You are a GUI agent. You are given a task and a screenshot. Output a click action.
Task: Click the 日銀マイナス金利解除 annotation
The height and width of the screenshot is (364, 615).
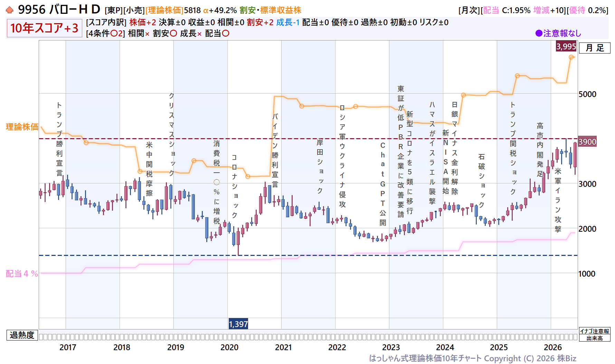tap(455, 148)
